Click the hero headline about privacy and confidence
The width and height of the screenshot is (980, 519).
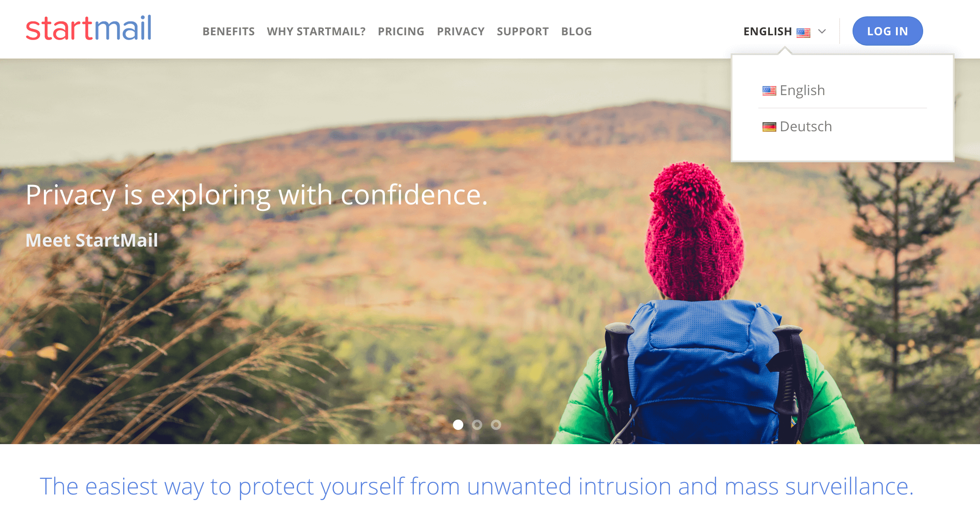click(257, 195)
